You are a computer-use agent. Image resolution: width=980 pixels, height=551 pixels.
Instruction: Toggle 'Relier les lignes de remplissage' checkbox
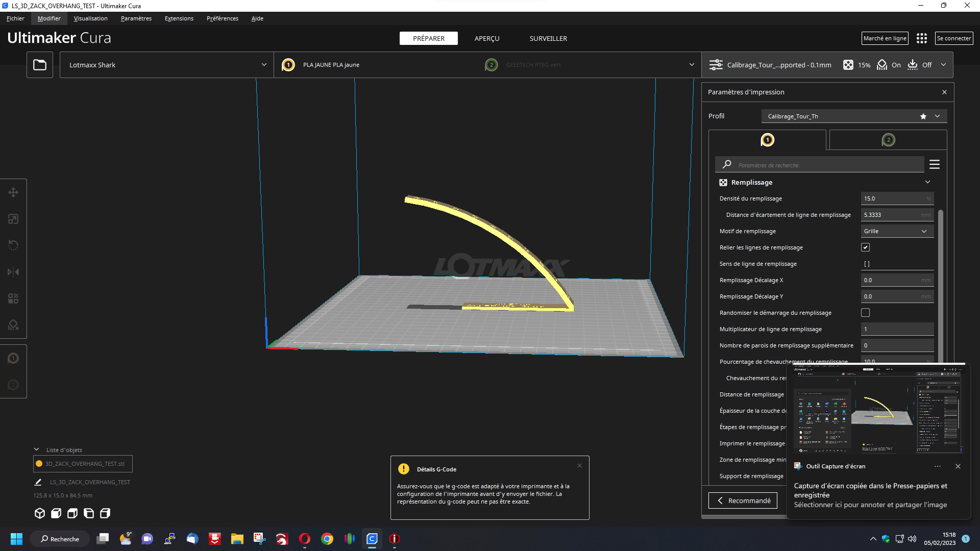click(865, 247)
